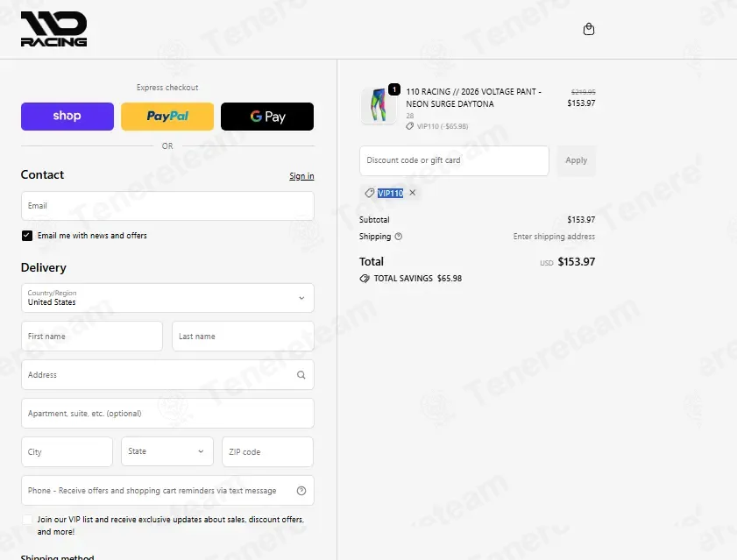
Task: Click the Apply discount button
Action: click(577, 160)
